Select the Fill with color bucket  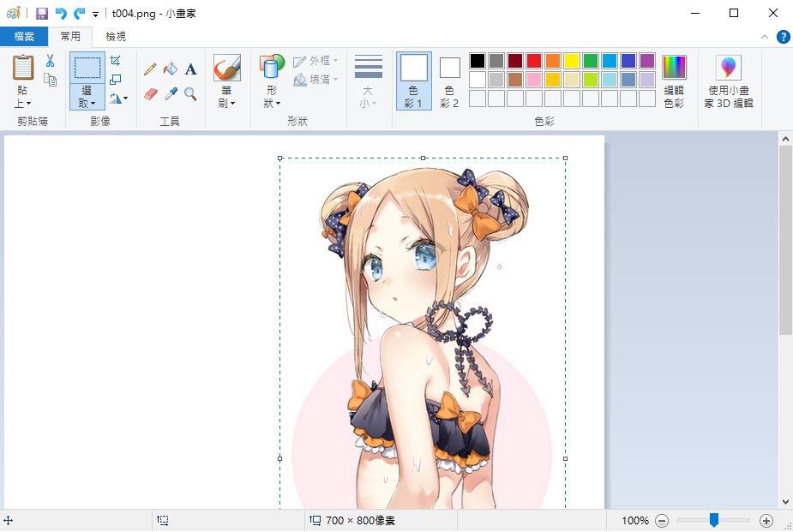coord(171,69)
